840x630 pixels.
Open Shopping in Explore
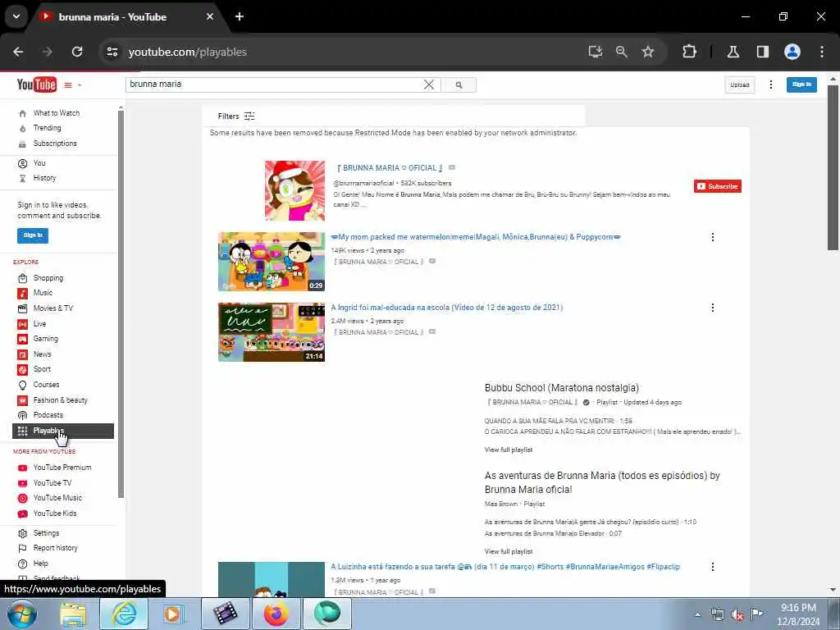coord(48,278)
